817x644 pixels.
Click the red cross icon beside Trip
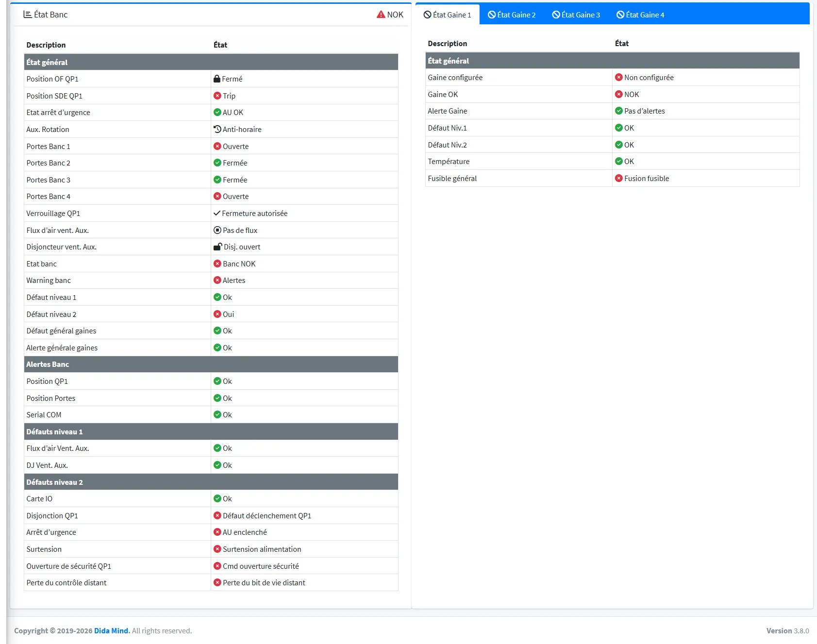pos(217,96)
